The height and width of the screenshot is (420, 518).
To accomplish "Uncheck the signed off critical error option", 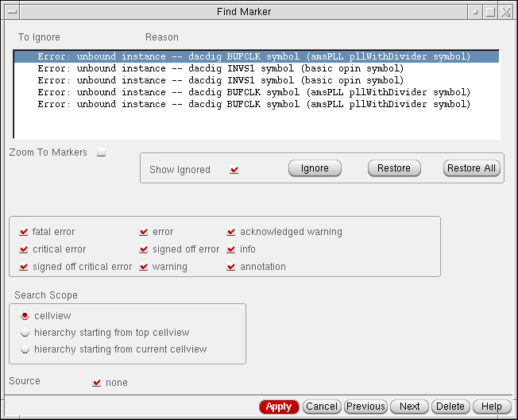I will (x=24, y=267).
